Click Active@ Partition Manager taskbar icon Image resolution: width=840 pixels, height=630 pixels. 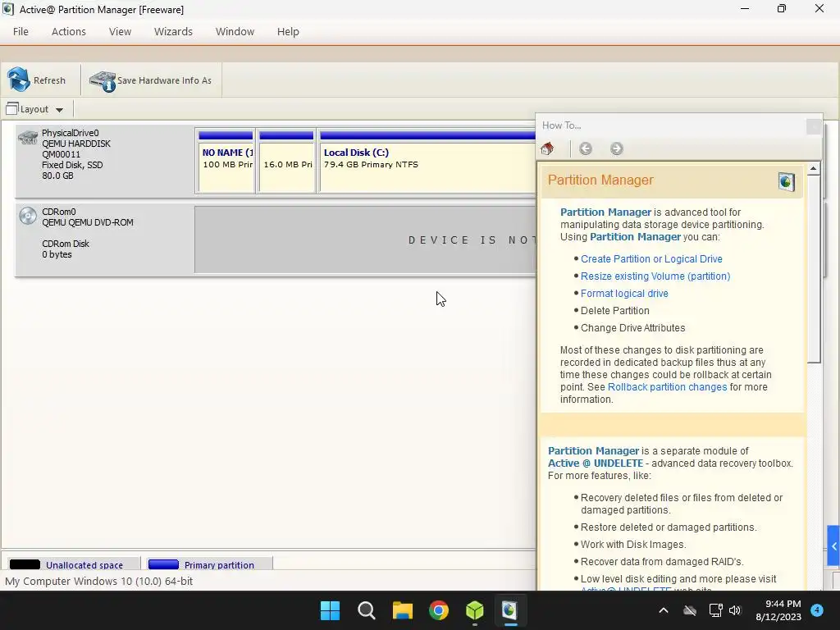pyautogui.click(x=510, y=610)
